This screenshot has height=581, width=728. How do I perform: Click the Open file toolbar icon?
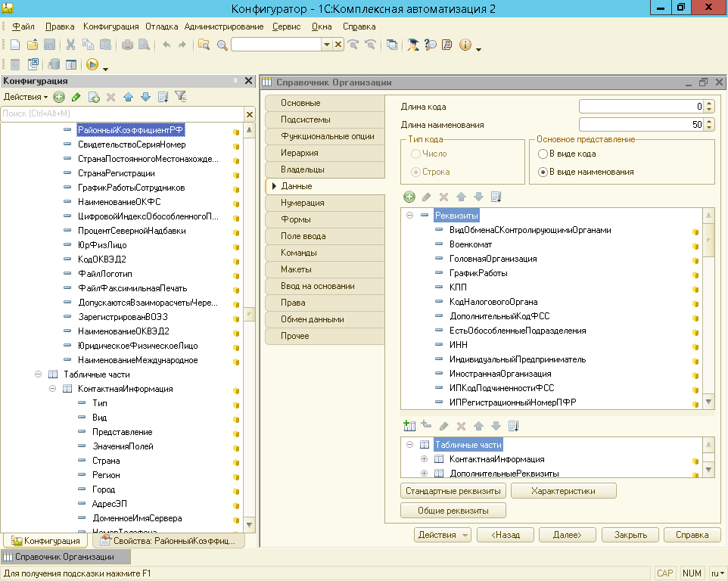pos(33,45)
